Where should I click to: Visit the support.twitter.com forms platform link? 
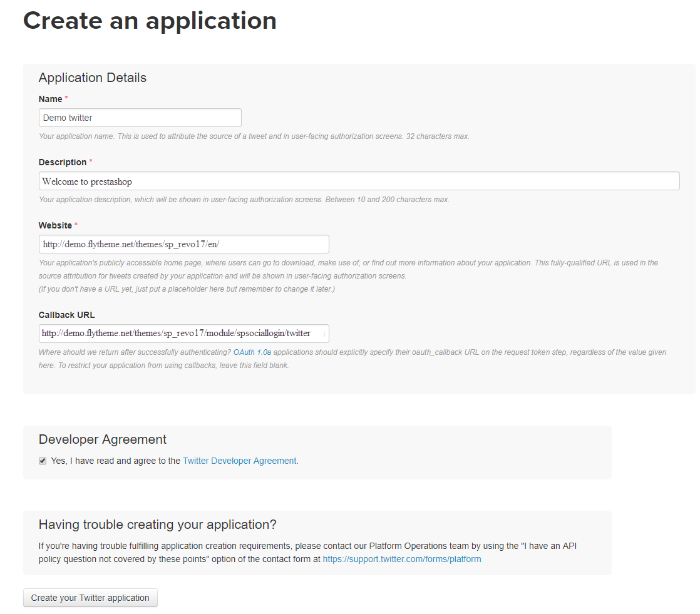click(402, 559)
